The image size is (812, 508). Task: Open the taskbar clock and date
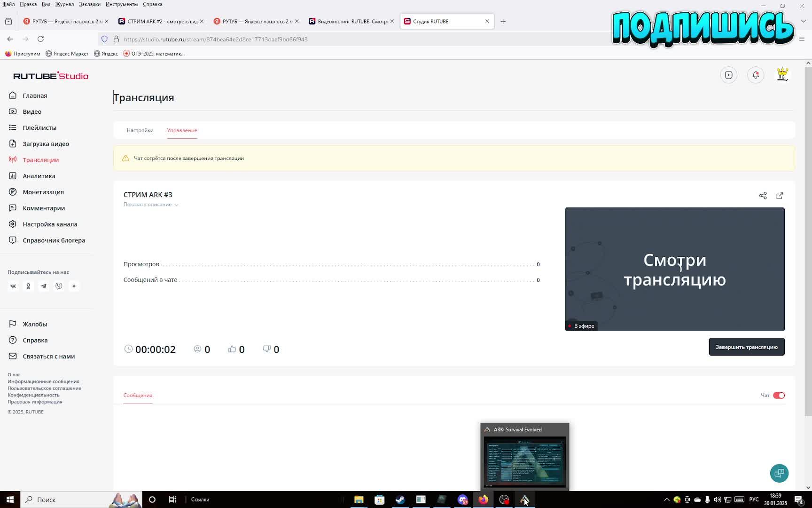click(775, 500)
